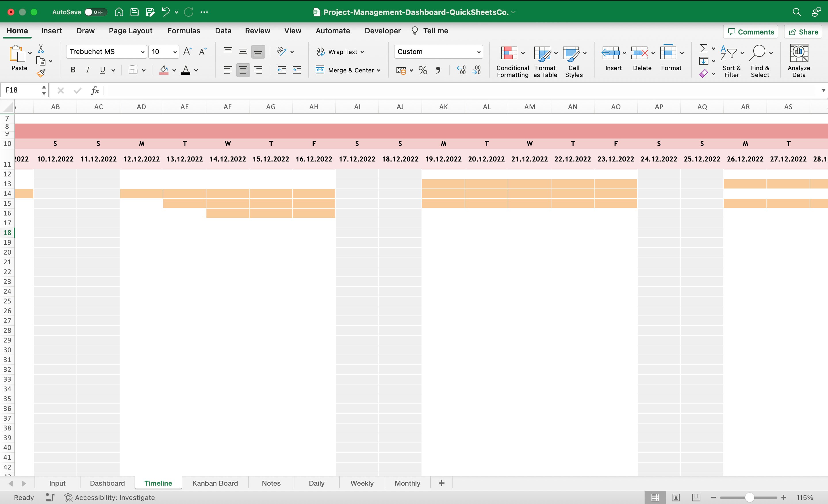Apply percent number format

[x=422, y=70]
